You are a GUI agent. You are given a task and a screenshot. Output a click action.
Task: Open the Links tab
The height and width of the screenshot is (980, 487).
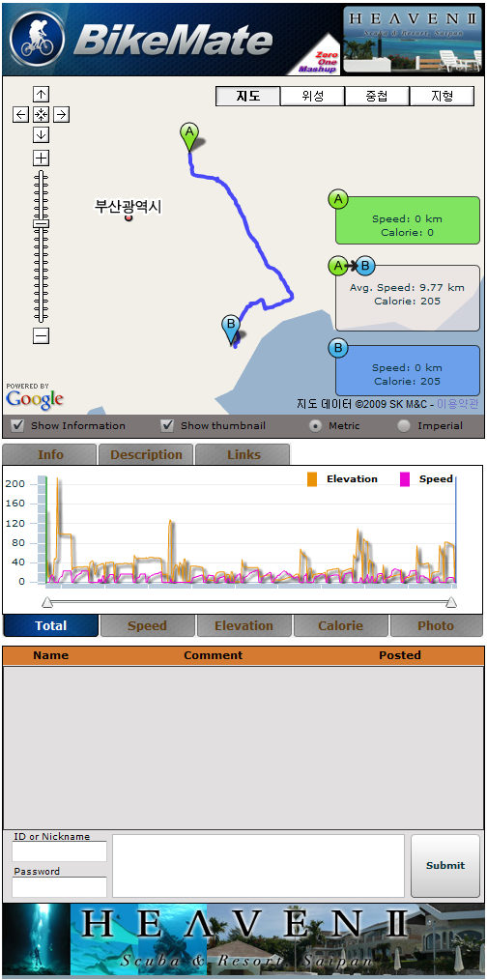pyautogui.click(x=243, y=454)
